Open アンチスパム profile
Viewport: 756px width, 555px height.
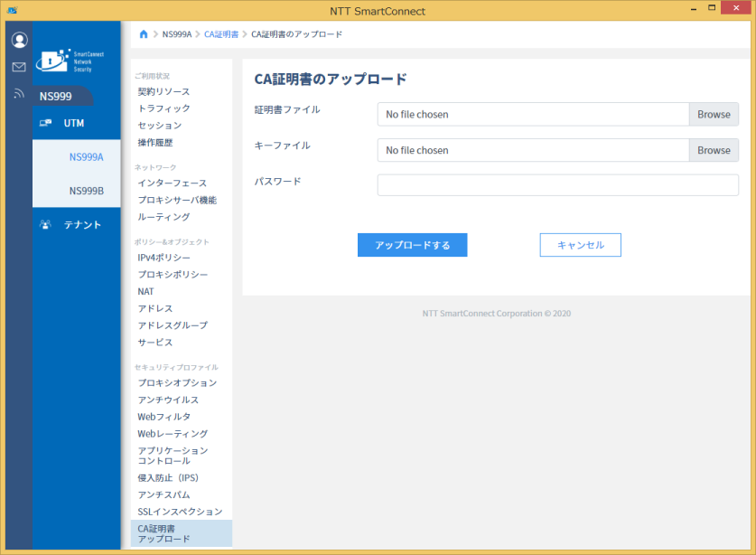tap(163, 494)
